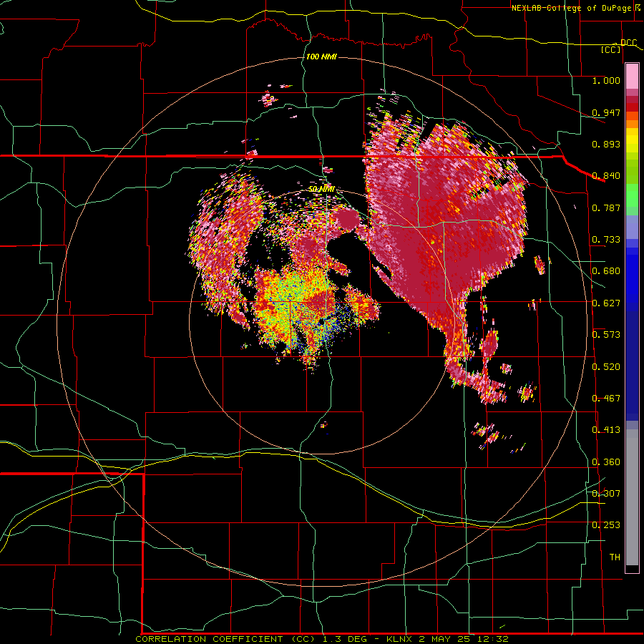
Task: Click the Correlation Coefficient caption at the bottom
Action: 322,639
